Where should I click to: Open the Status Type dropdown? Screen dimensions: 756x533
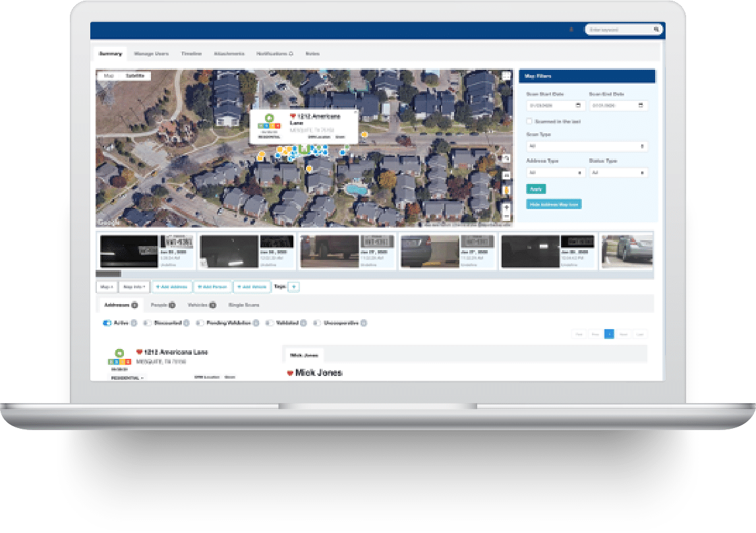618,173
